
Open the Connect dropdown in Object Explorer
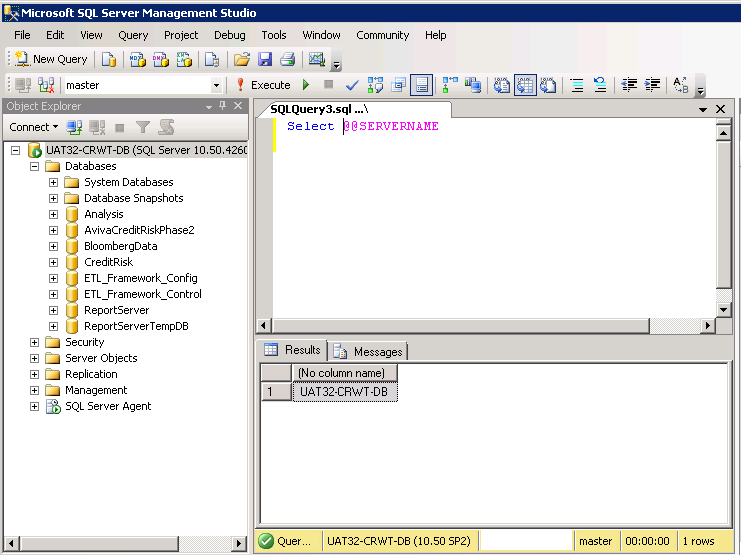coord(34,127)
